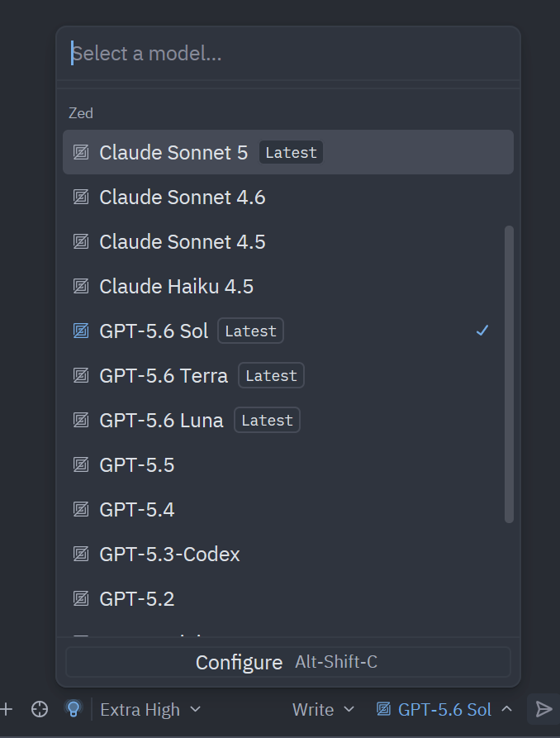Expand the Write profile dropdown
This screenshot has height=738, width=560.
(323, 709)
